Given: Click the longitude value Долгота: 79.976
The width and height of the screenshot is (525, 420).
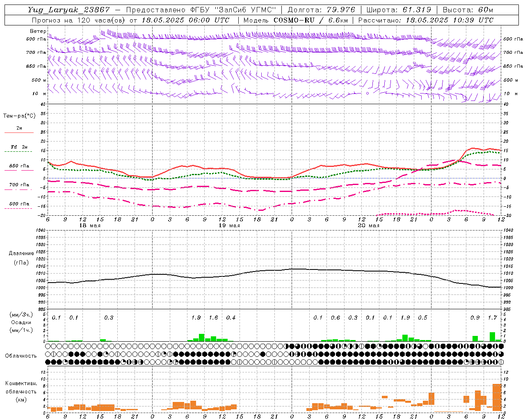Looking at the screenshot, I should [x=321, y=10].
